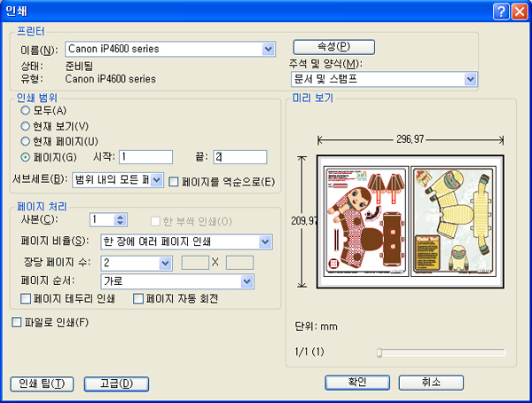Close the 인쇄 dialog window
Screen dimensions: 532x403
click(520, 12)
